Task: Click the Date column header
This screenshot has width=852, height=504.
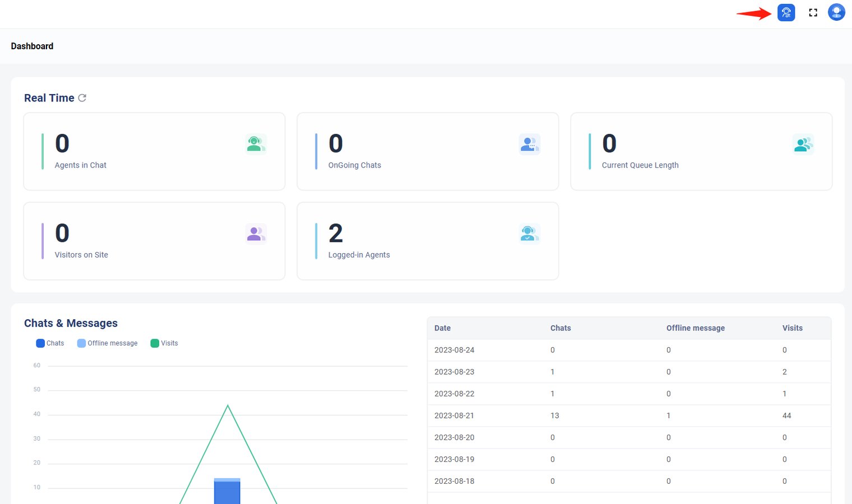Action: [x=442, y=328]
